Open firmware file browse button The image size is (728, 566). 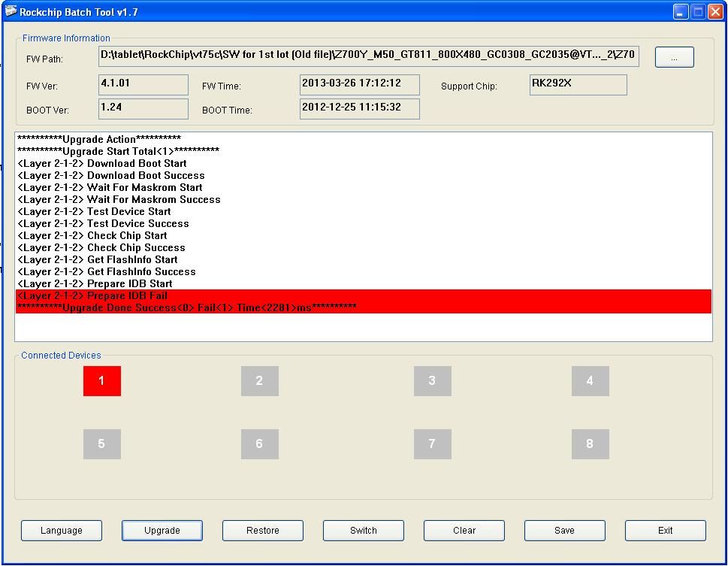pyautogui.click(x=674, y=57)
